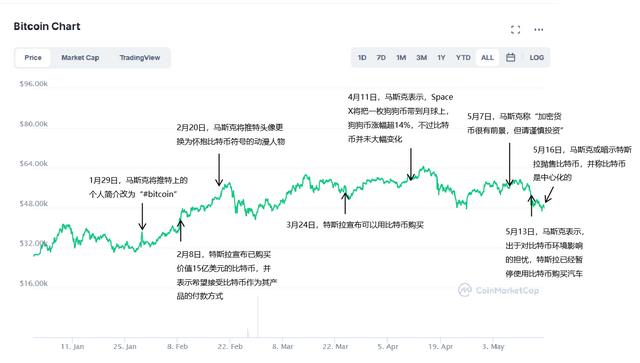Click the $64.00k price axis label
The height and width of the screenshot is (363, 640).
(33, 163)
